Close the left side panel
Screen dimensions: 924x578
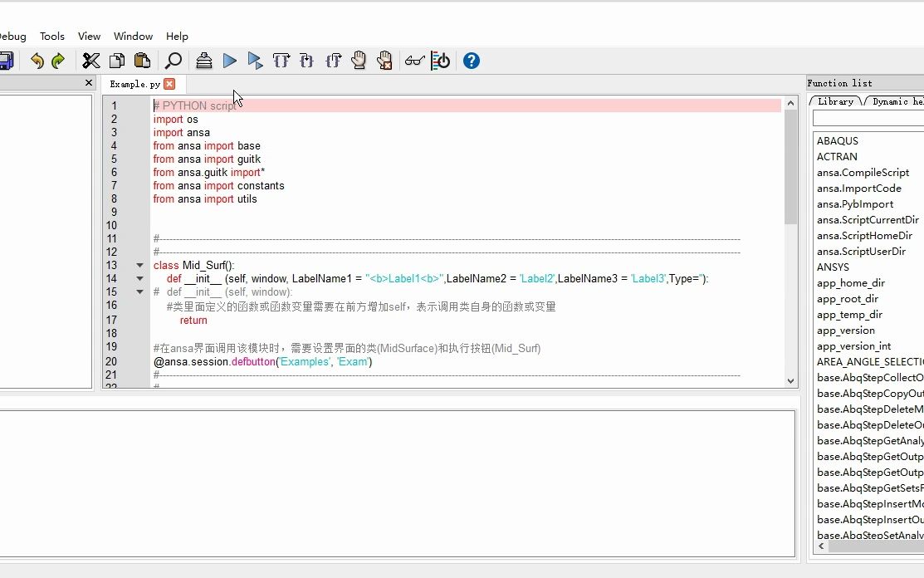pyautogui.click(x=89, y=82)
